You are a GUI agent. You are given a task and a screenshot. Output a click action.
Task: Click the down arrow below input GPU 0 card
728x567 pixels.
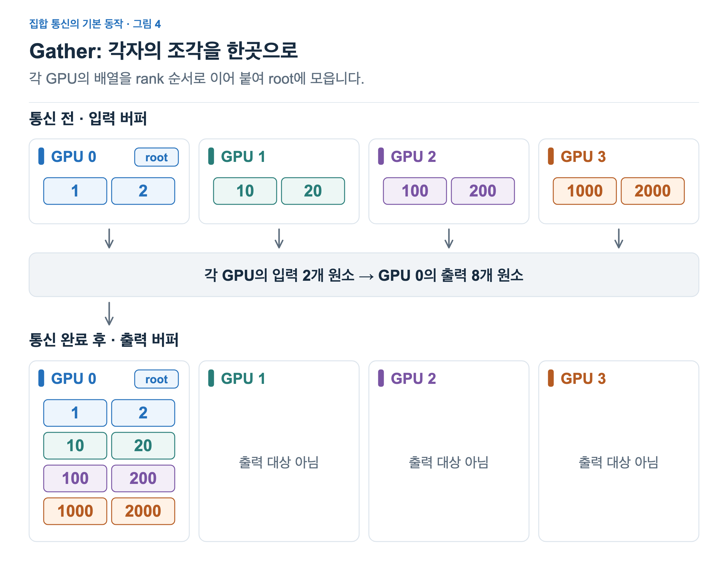[109, 239]
